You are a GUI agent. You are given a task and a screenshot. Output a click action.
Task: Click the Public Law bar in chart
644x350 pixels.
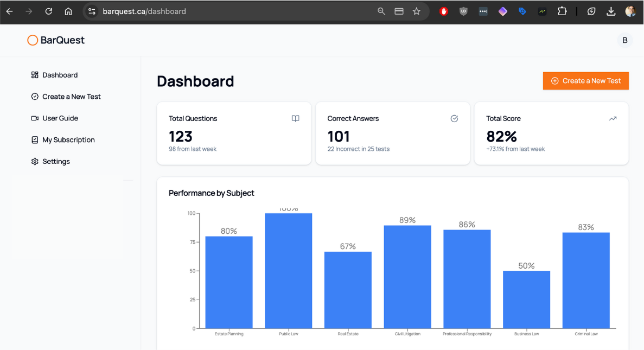click(288, 271)
